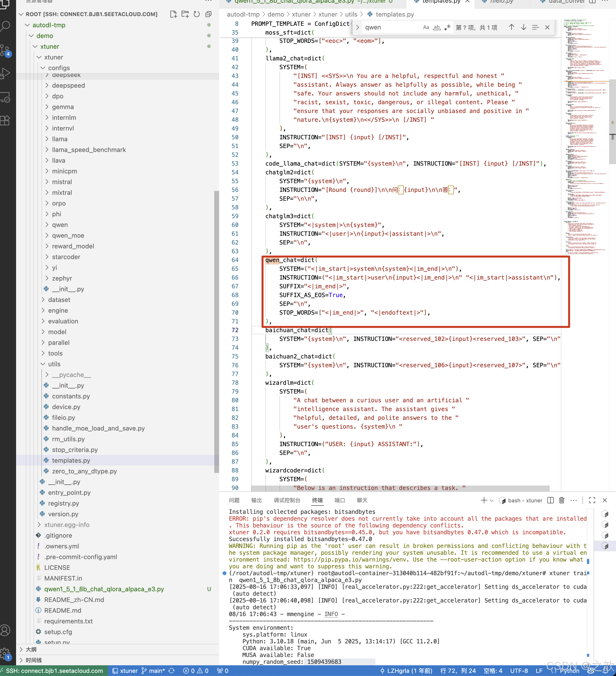Switch to the 问题 panel tab

pos(234,500)
